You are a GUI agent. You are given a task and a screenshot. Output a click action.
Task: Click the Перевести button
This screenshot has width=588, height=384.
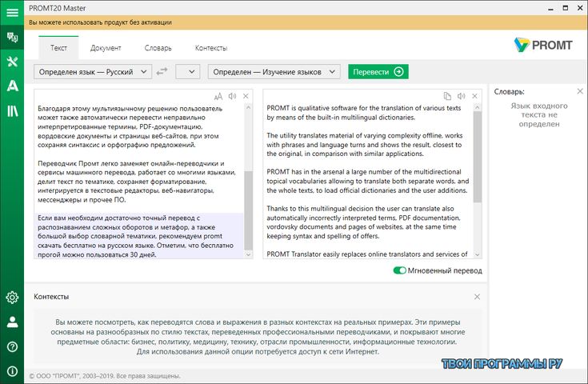(x=378, y=72)
